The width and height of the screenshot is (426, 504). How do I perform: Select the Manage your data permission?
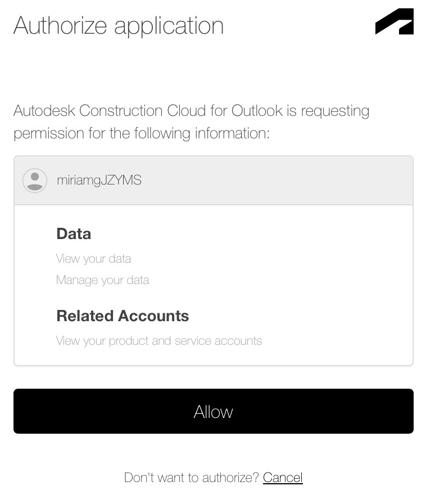click(x=102, y=280)
